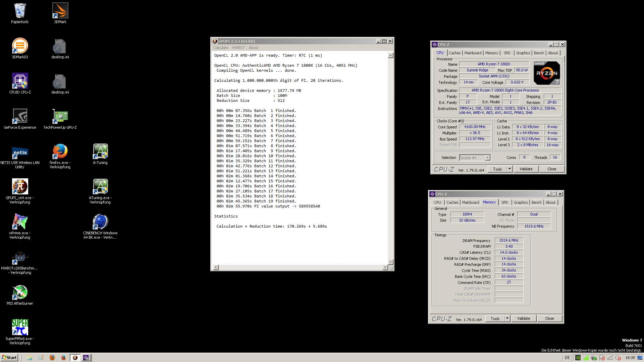
Task: Open Windows Explorer from the taskbar
Action: click(30, 358)
